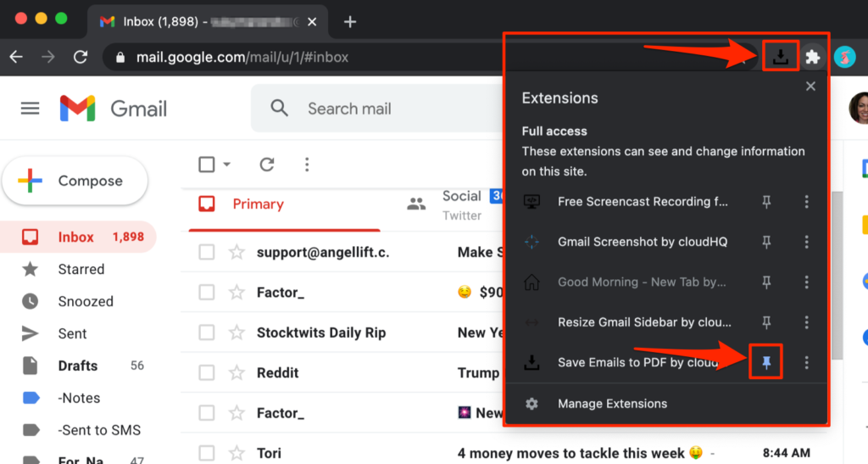
Task: Select the first Factor_ email checkbox
Action: pyautogui.click(x=207, y=293)
